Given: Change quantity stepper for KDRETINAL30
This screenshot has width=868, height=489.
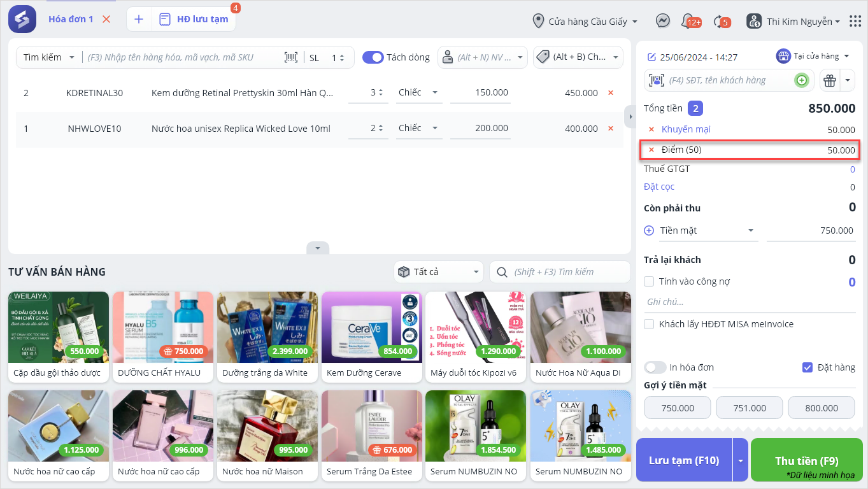Looking at the screenshot, I should tap(381, 93).
